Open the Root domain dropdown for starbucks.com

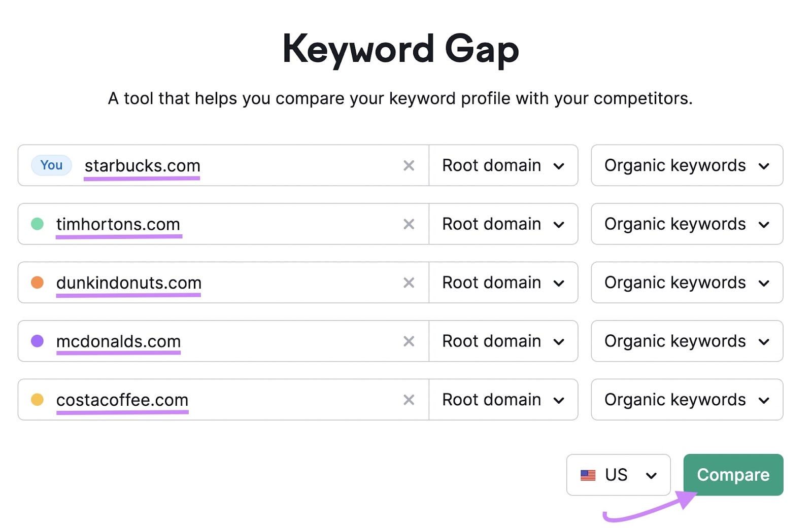pos(503,165)
